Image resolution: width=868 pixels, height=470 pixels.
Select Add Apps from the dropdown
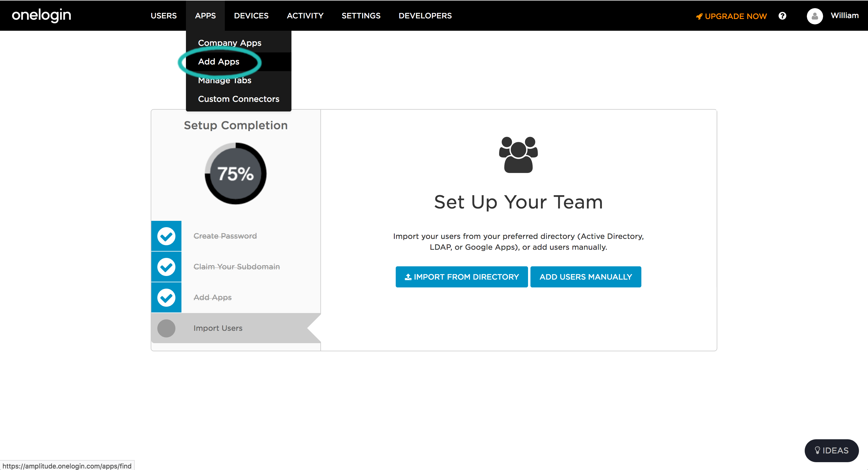click(x=219, y=62)
